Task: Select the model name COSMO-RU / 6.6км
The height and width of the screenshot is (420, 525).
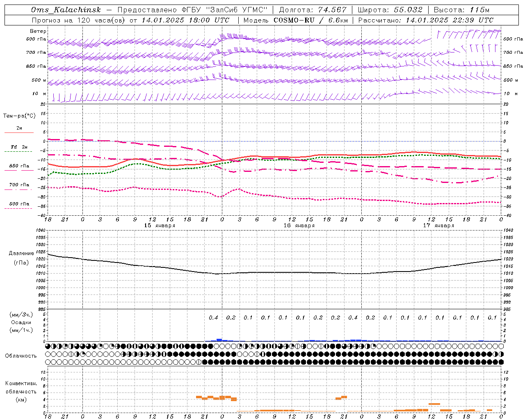Action: click(310, 20)
